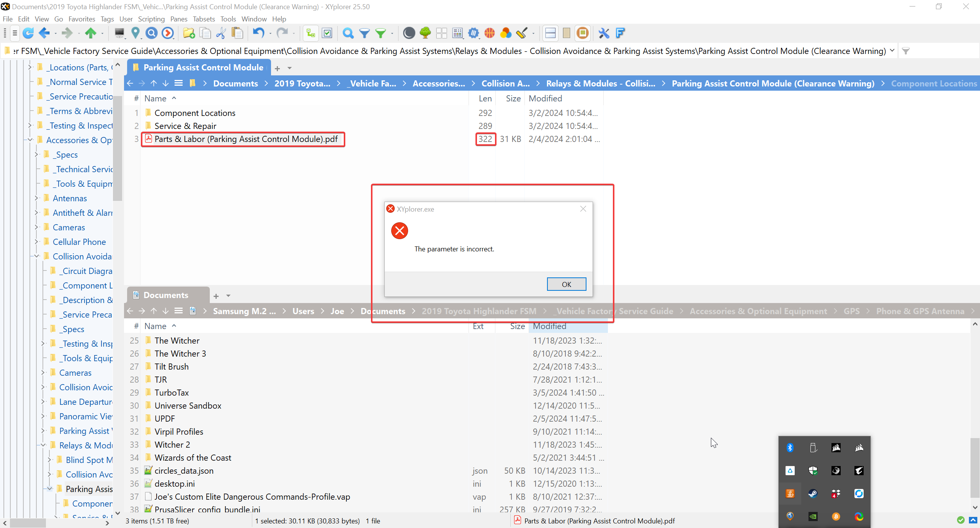Screen dimensions: 980x528
Task: Open Find Files magnifier icon
Action: point(348,33)
